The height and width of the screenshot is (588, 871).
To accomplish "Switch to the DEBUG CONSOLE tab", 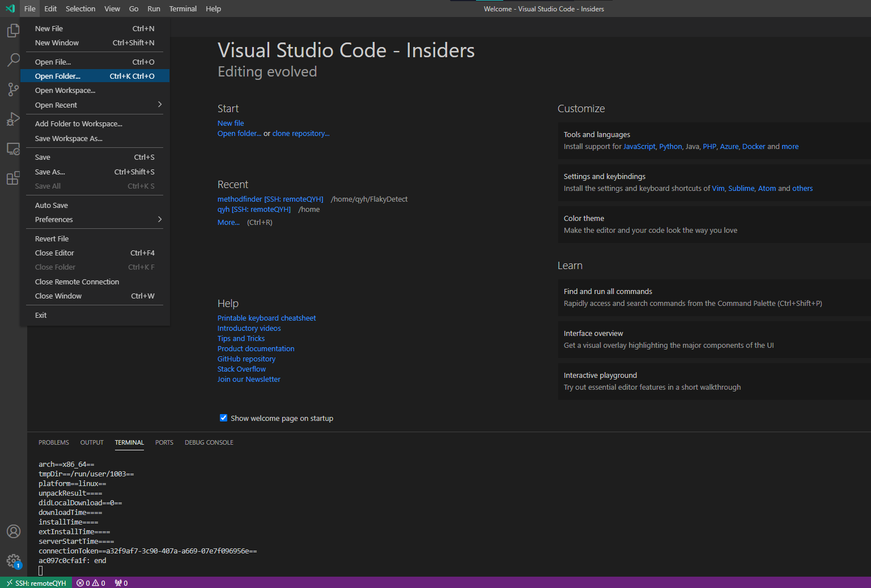I will [x=209, y=442].
